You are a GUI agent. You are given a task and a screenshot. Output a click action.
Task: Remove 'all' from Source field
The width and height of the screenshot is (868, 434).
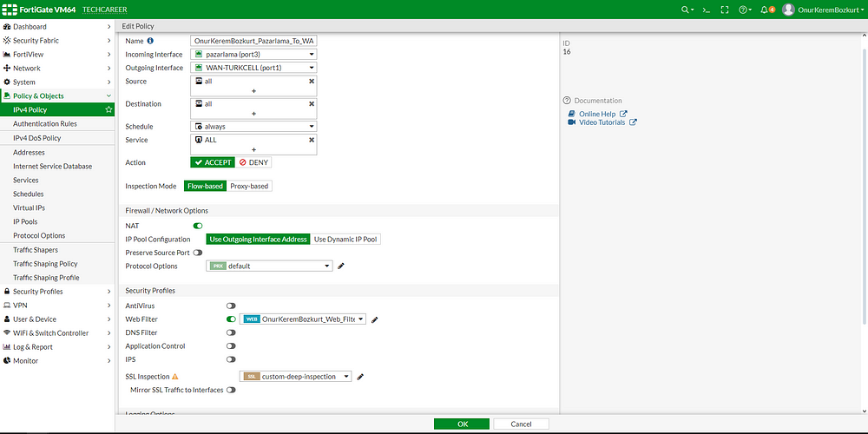pos(311,81)
